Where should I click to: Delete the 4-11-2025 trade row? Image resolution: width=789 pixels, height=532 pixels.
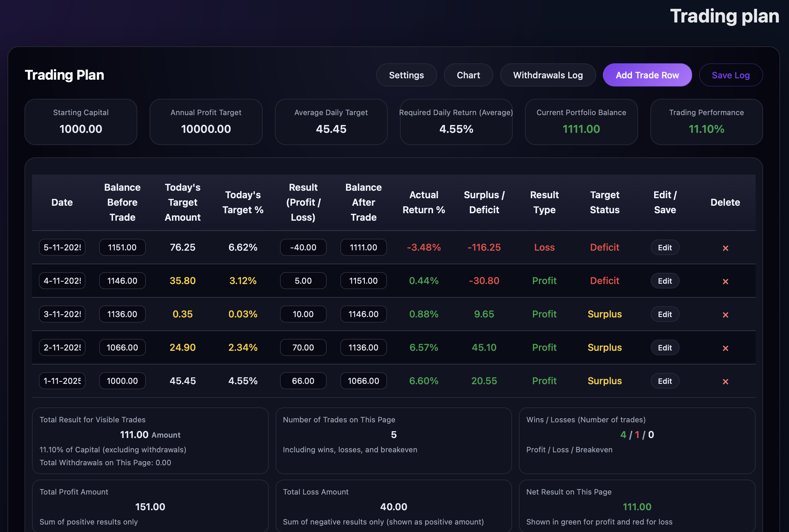coord(725,281)
